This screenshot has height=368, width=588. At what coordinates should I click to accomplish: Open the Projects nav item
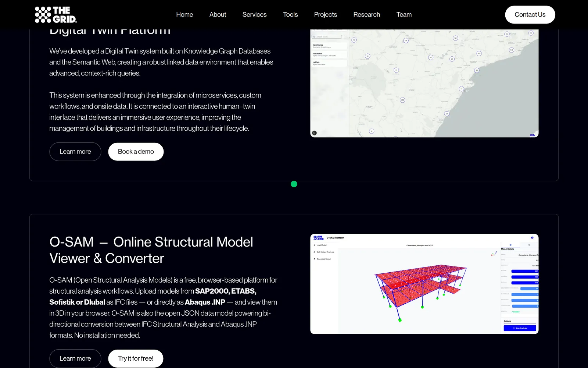326,15
